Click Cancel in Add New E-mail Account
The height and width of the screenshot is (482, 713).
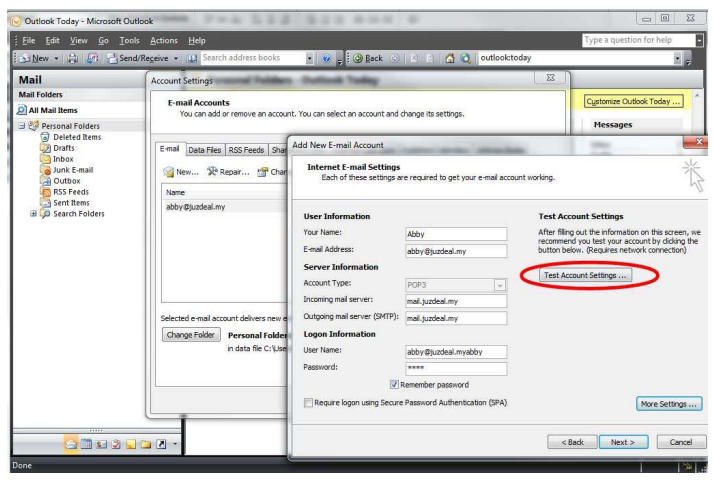click(680, 442)
